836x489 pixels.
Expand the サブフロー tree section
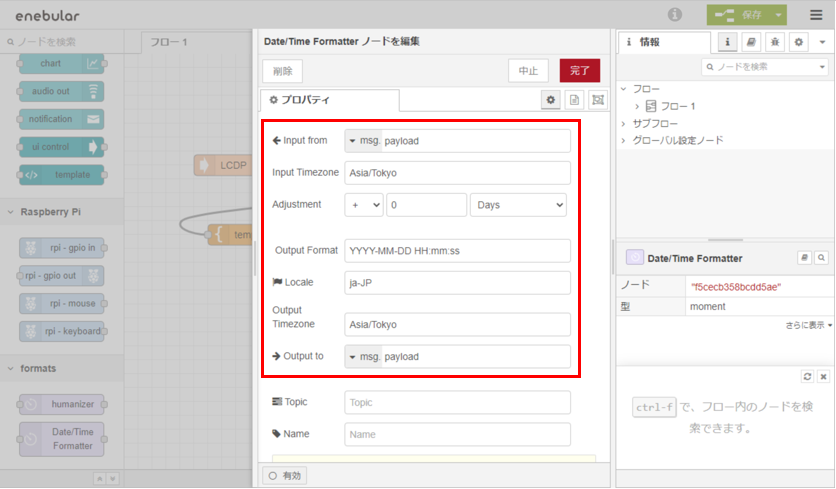pos(623,123)
